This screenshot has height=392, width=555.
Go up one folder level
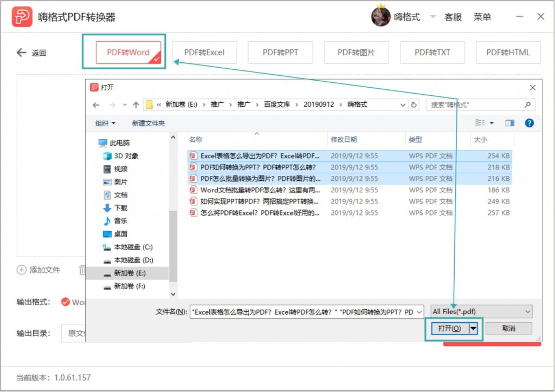click(136, 105)
